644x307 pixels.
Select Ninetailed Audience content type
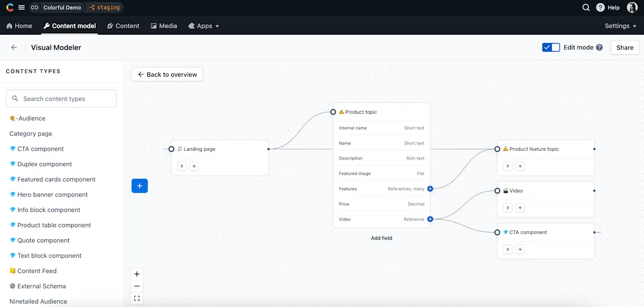tap(38, 301)
